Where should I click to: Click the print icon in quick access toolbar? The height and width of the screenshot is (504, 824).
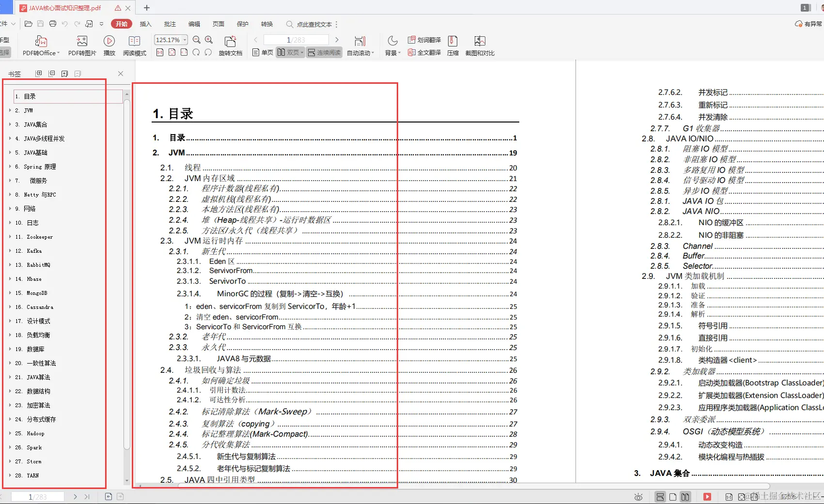point(52,23)
